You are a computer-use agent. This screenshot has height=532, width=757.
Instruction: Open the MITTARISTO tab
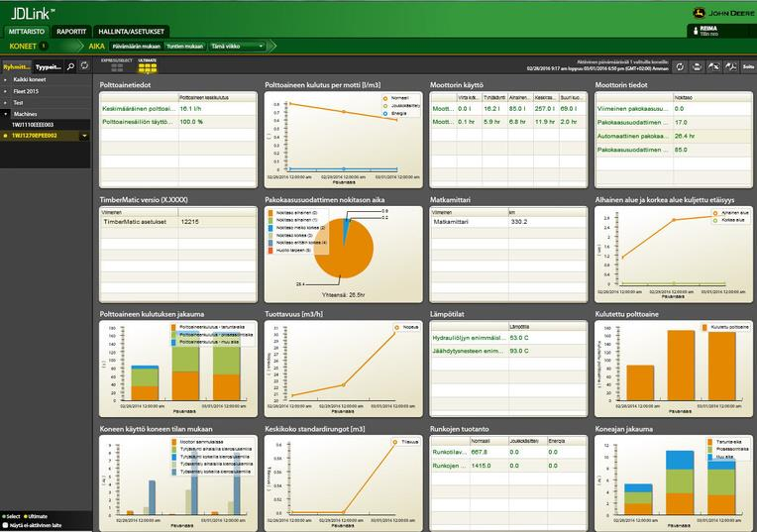(27, 32)
